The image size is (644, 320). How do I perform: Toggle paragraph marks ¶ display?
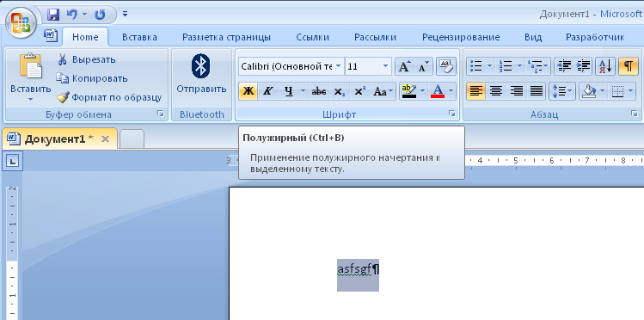629,66
